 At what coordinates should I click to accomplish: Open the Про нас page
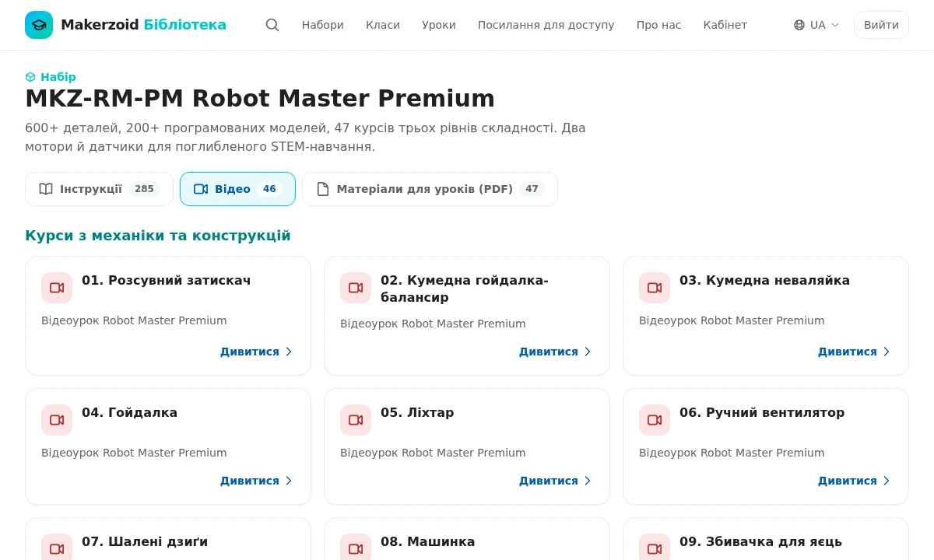tap(658, 25)
